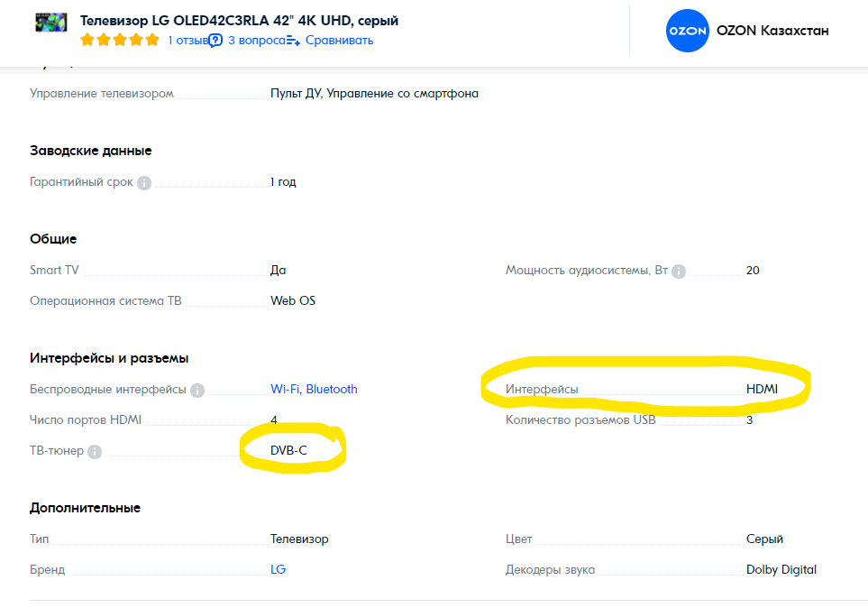Follow the Bluetooth link in wireless interfaces

coord(332,390)
